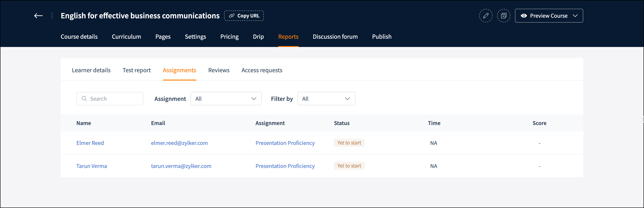Go to the Publish tab
644x208 pixels.
tap(381, 36)
